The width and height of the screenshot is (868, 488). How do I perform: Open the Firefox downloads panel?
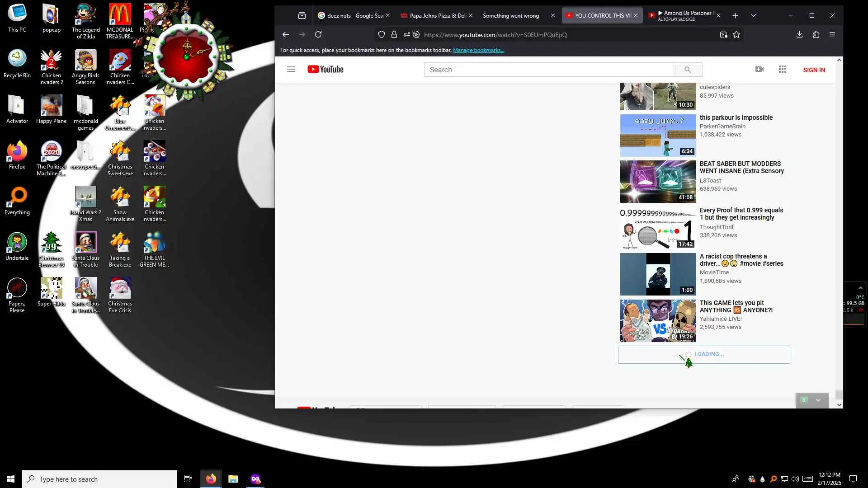click(799, 34)
